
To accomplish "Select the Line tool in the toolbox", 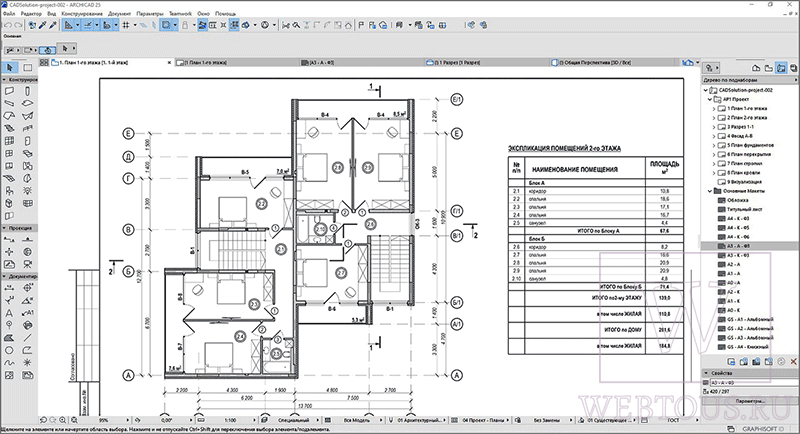I will 28,338.
